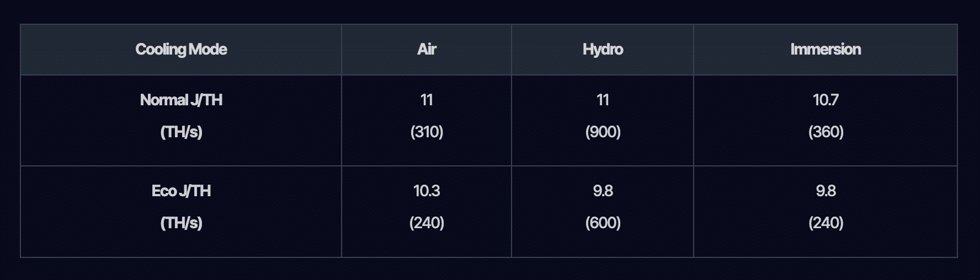Select the (360) hashrate value
Screen dimensions: 980x280
pyautogui.click(x=825, y=132)
